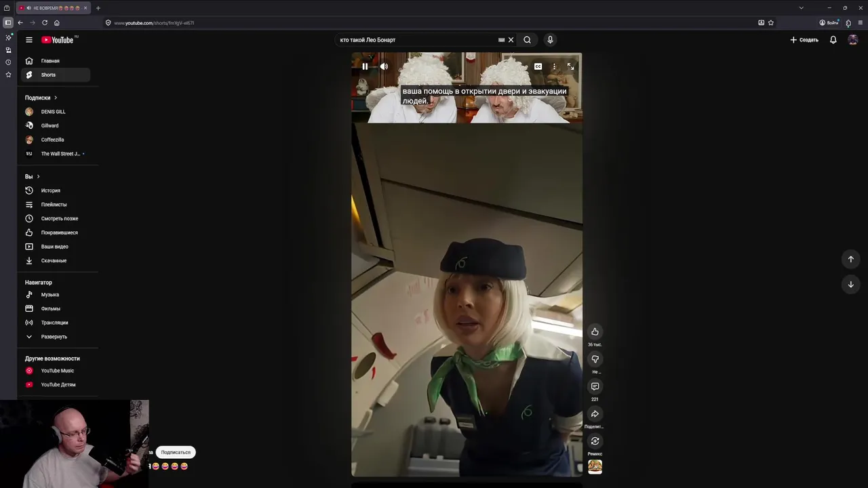Reload the page
Image resolution: width=868 pixels, height=488 pixels.
[x=45, y=22]
